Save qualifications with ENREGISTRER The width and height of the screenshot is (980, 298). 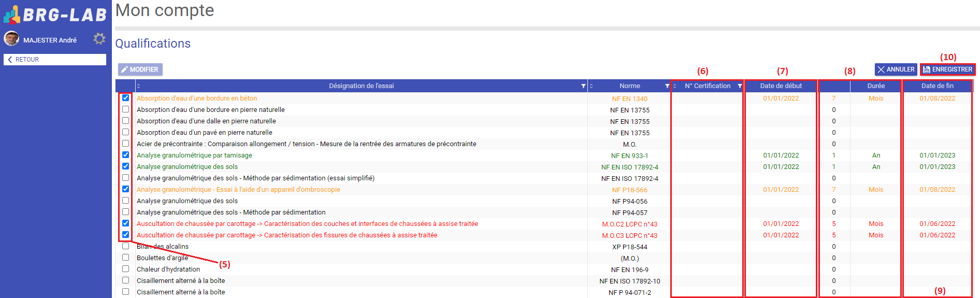pyautogui.click(x=948, y=69)
